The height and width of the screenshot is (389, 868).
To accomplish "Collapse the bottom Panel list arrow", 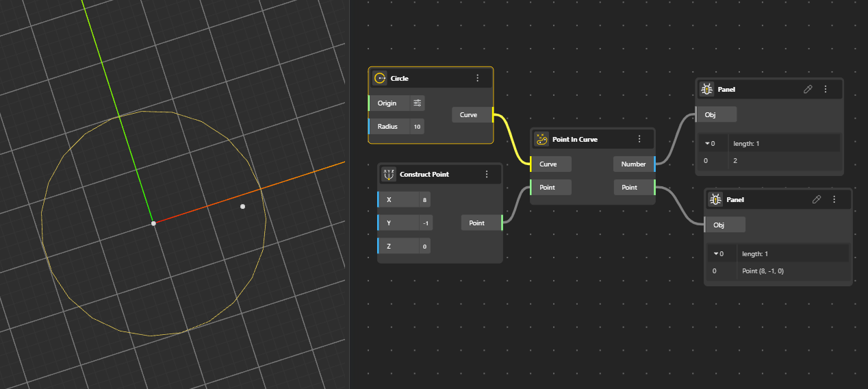I will tap(716, 253).
